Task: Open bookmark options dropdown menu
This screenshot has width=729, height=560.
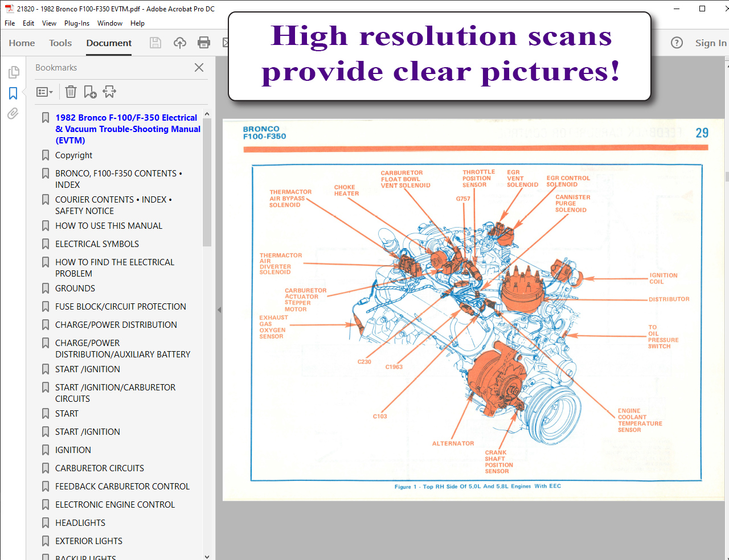Action: (x=44, y=92)
